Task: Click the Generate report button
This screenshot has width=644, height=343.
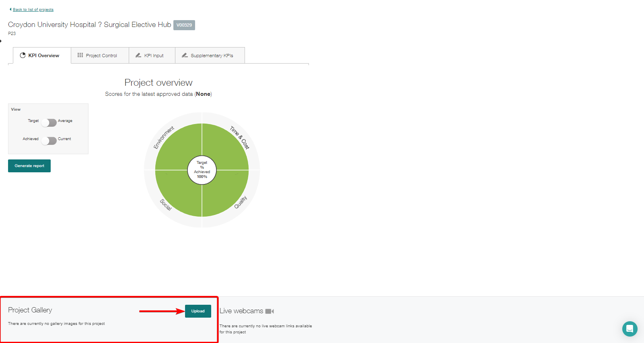Action: pyautogui.click(x=29, y=166)
